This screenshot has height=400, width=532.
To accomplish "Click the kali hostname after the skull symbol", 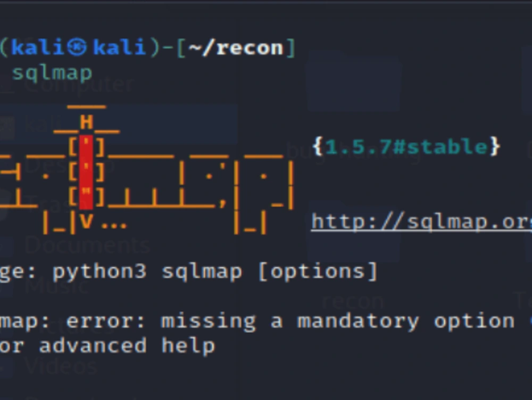I will pyautogui.click(x=119, y=47).
